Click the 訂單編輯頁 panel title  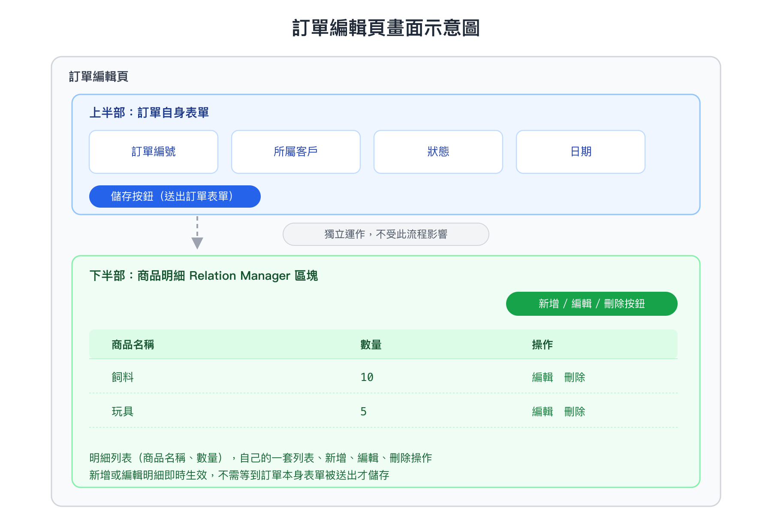[x=99, y=76]
